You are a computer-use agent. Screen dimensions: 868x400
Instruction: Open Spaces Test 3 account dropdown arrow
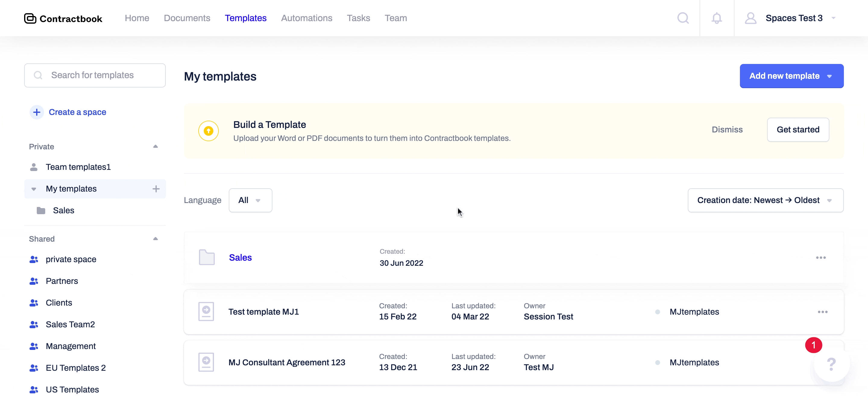[833, 18]
